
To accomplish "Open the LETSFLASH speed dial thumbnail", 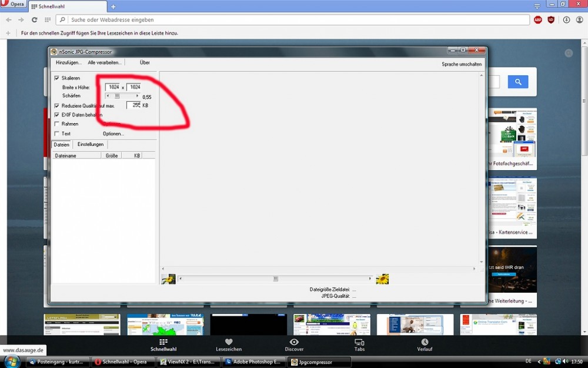I will 82,324.
